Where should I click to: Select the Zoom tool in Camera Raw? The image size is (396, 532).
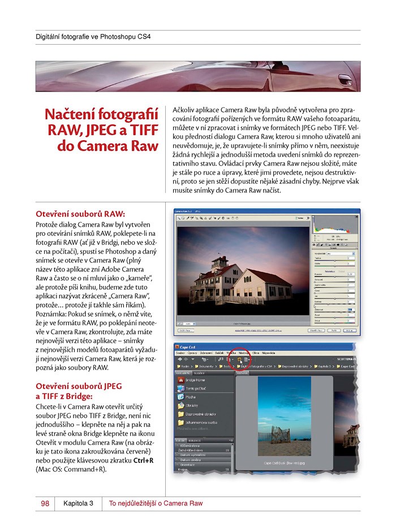point(179,218)
